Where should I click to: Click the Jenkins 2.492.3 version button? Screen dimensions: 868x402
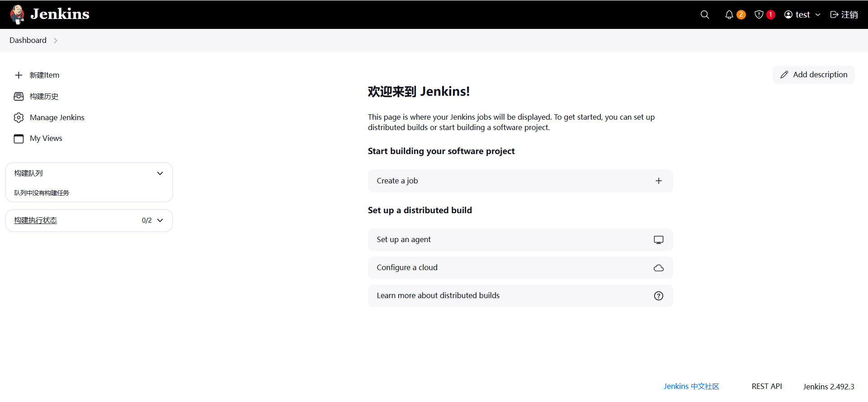click(829, 387)
